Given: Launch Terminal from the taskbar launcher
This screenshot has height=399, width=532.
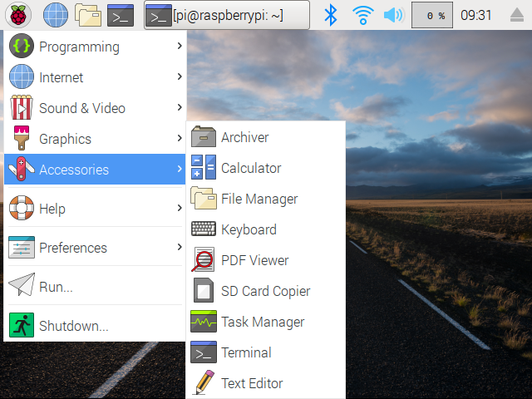Looking at the screenshot, I should 120,15.
